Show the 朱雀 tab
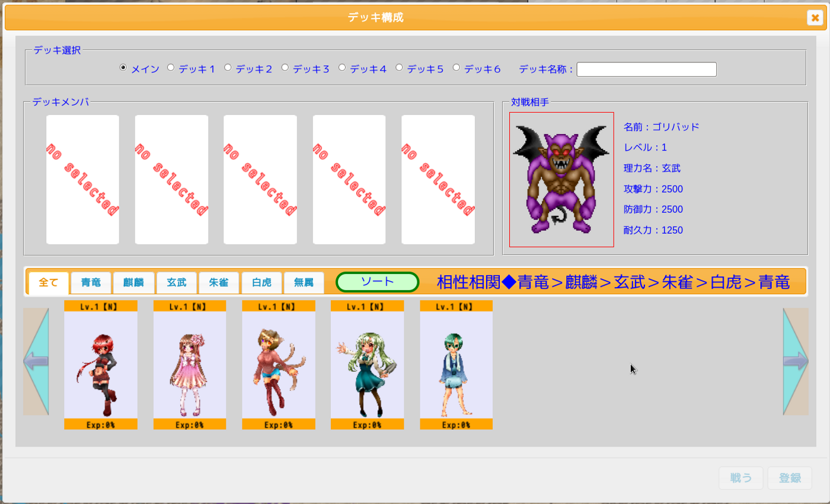This screenshot has width=830, height=504. coord(219,283)
